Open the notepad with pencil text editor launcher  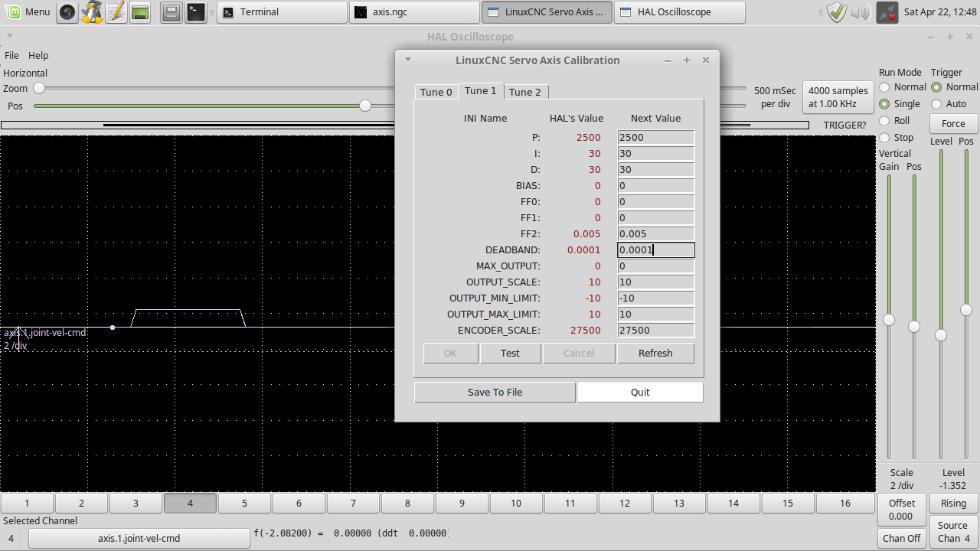click(x=116, y=11)
